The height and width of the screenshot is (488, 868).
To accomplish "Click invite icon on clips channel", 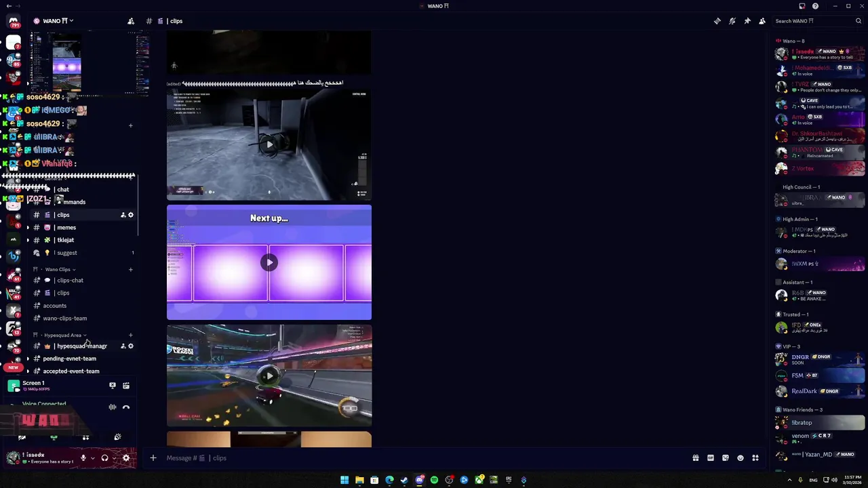I will 123,215.
